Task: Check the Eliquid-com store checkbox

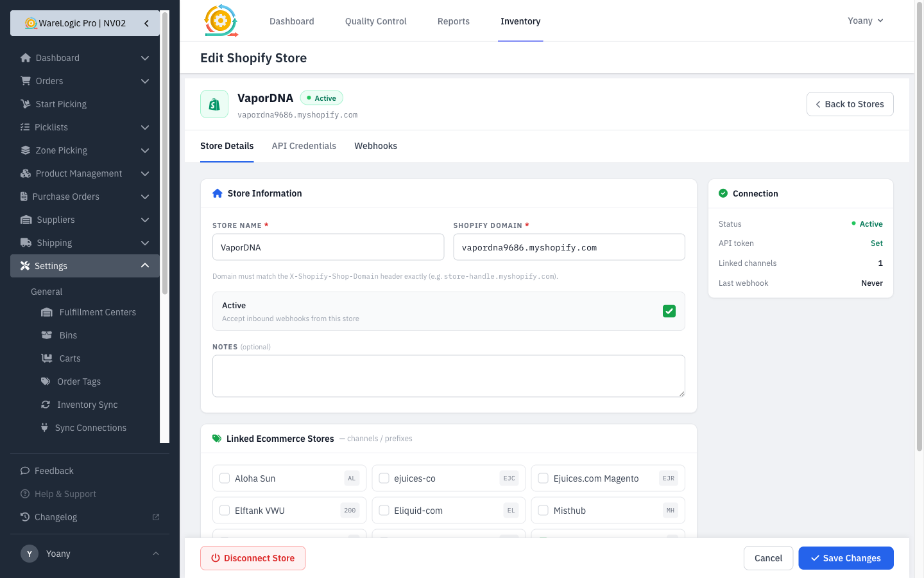Action: 384,511
